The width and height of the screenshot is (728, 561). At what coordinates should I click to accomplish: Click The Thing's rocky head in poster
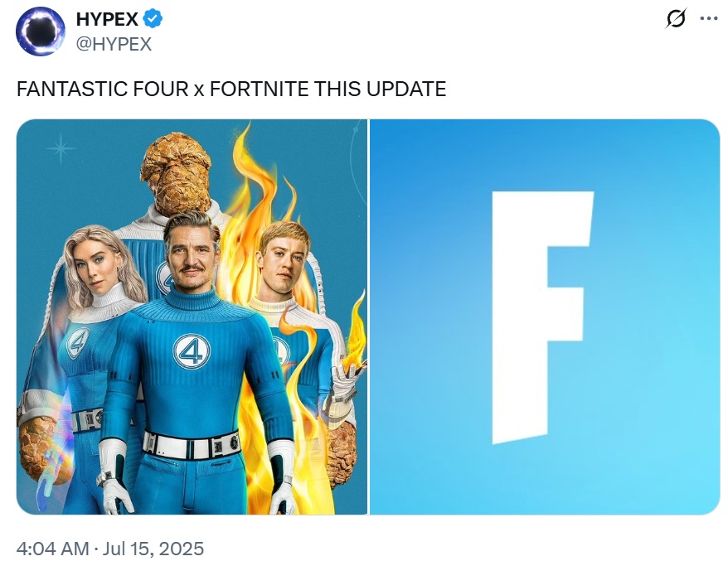(x=176, y=174)
